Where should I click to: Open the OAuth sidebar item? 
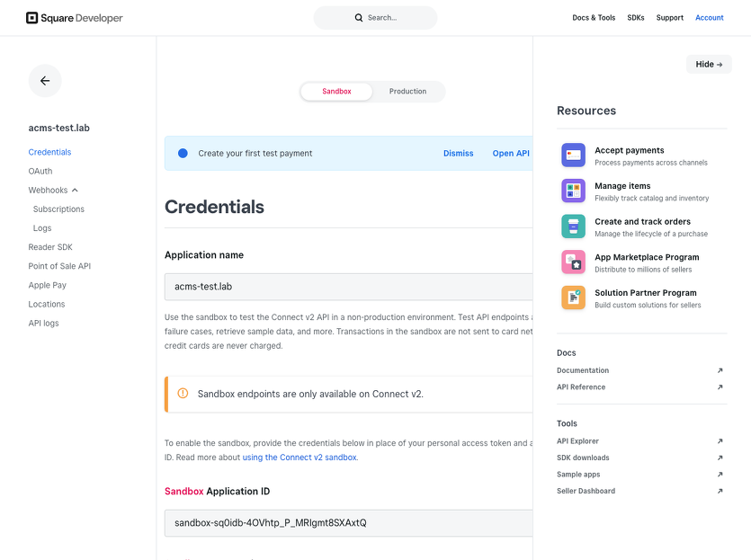[40, 171]
